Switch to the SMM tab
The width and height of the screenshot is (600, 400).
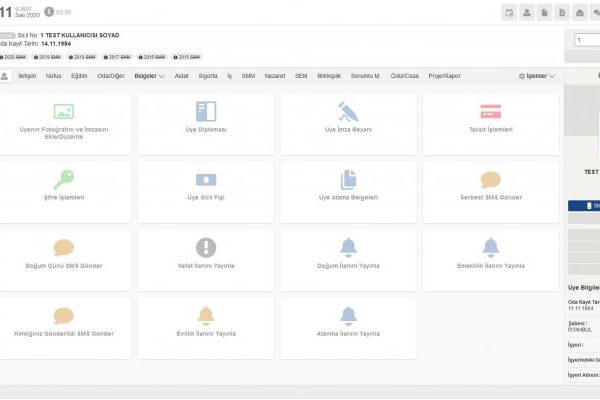248,76
